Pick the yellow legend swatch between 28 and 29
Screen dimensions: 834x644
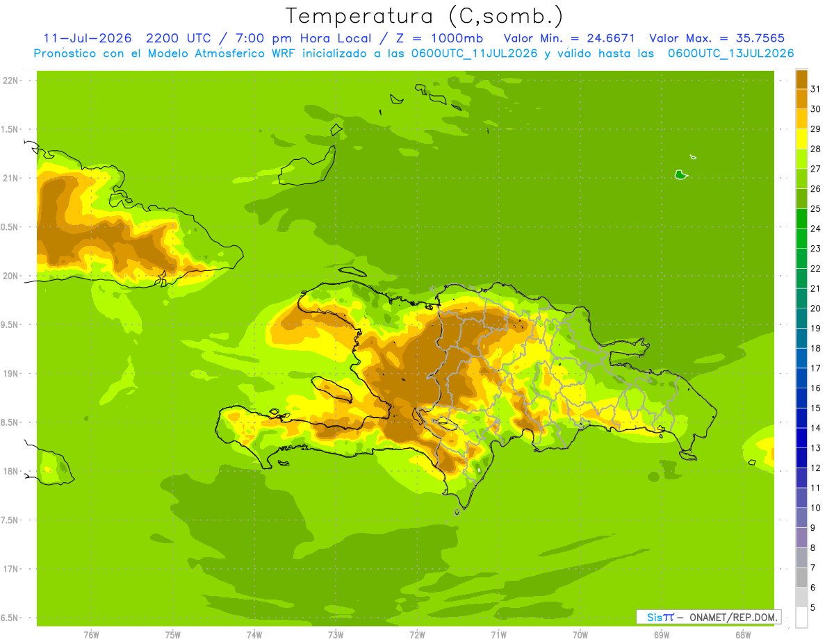click(801, 138)
